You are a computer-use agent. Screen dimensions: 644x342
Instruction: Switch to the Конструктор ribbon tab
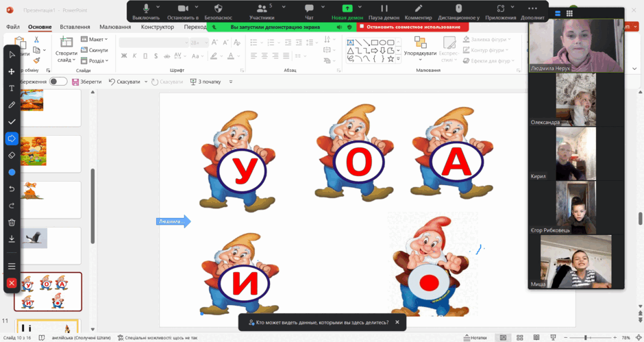158,27
